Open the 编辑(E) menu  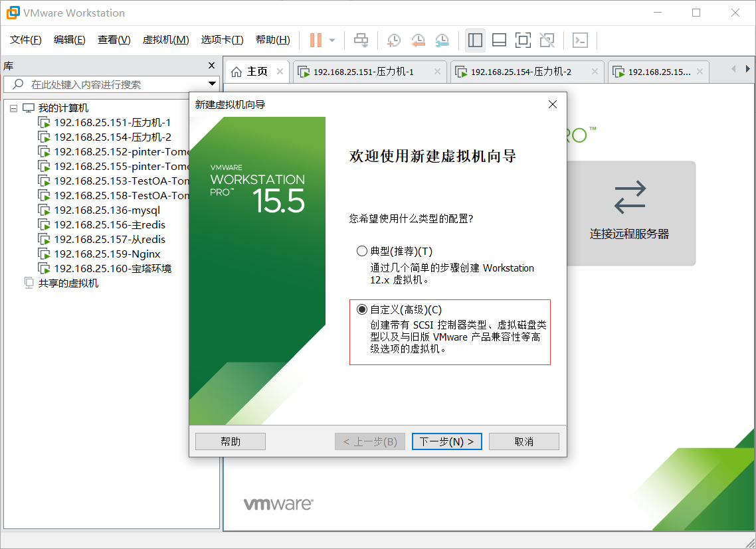(x=70, y=40)
